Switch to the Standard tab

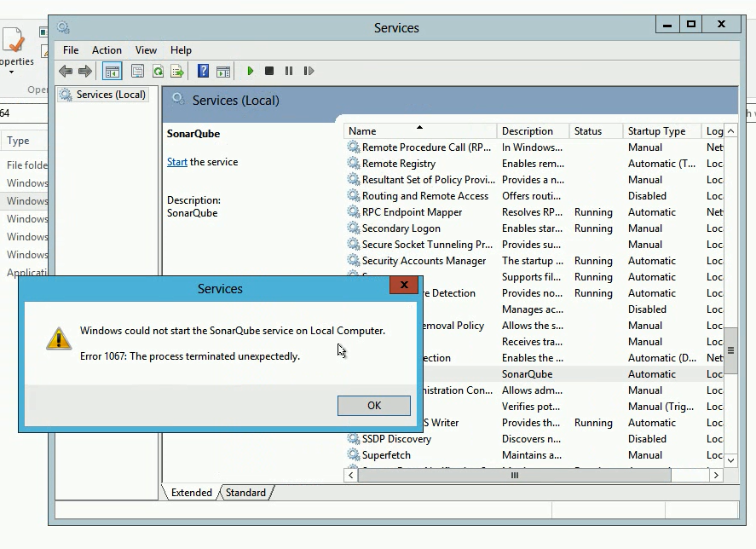click(245, 493)
